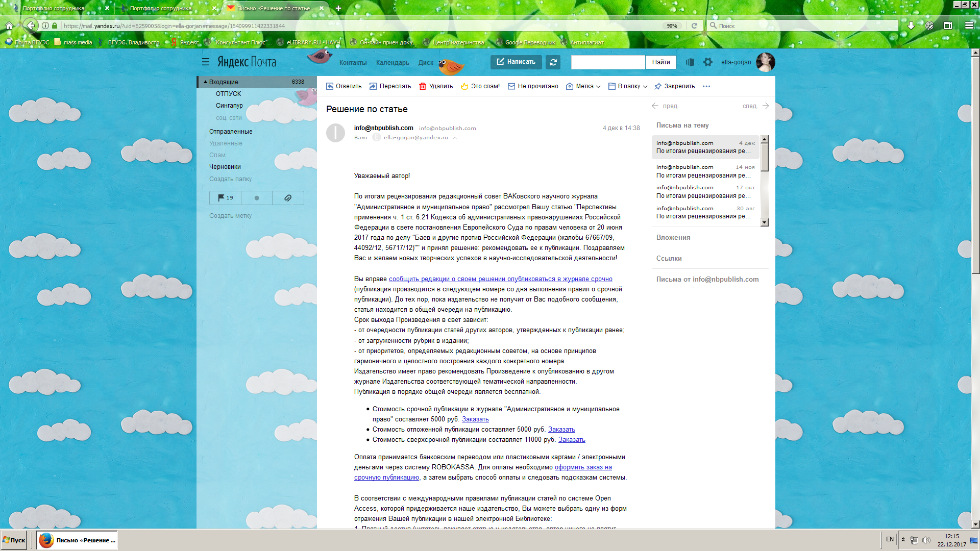Filter by flagged messages (19)

(225, 198)
